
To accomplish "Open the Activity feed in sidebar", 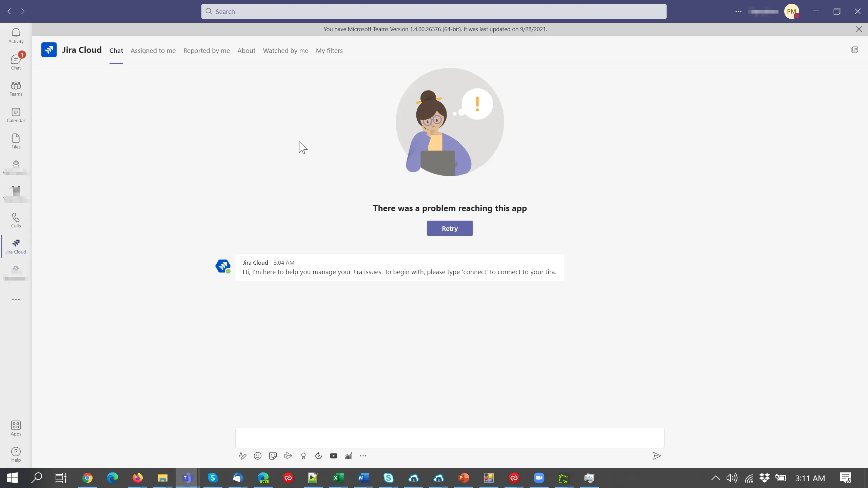I will (x=16, y=36).
